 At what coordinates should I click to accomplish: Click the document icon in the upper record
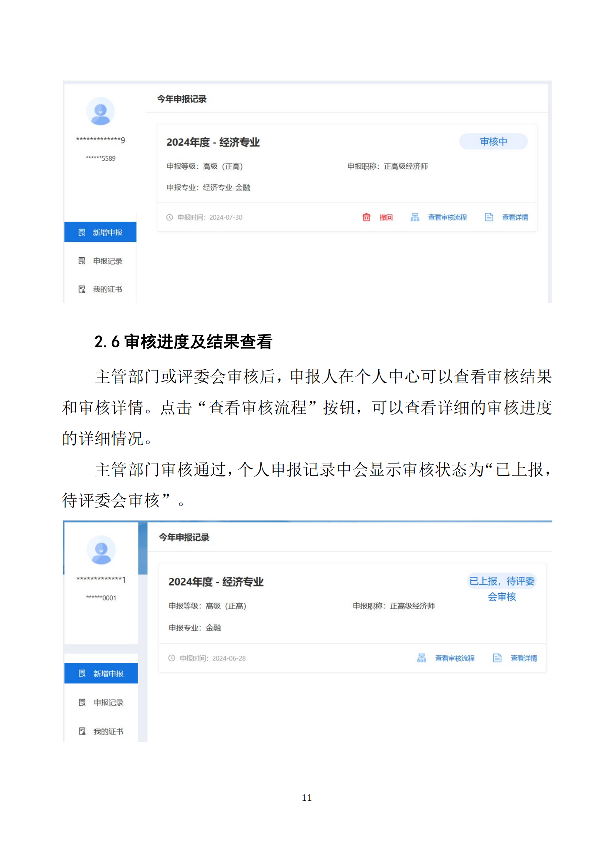coord(489,217)
